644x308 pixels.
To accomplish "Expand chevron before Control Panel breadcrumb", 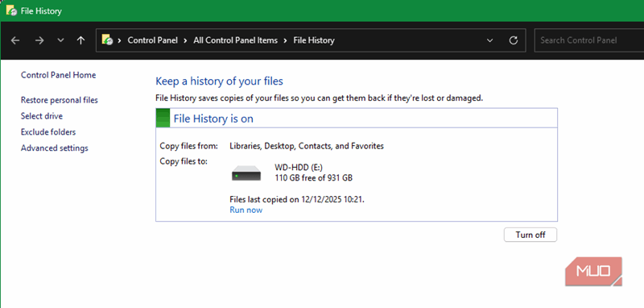I will click(x=120, y=40).
